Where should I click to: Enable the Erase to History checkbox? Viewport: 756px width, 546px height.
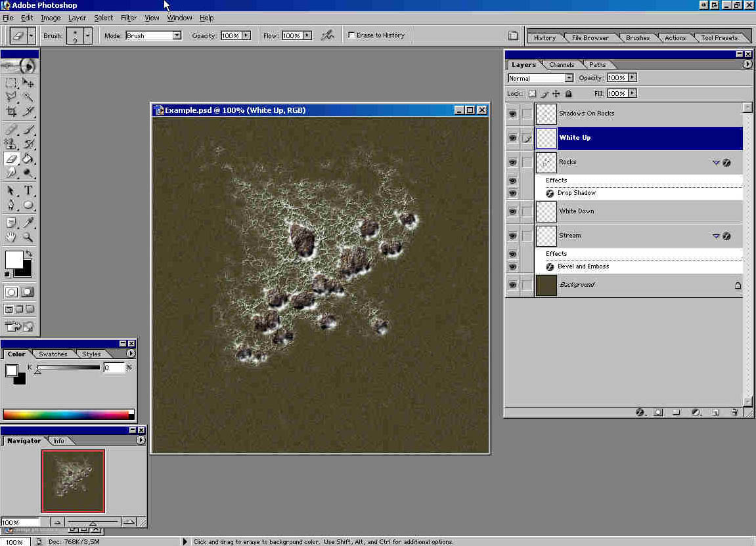pyautogui.click(x=351, y=35)
